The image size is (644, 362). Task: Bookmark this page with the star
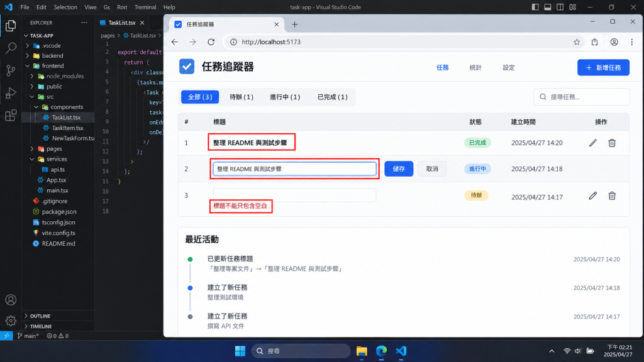point(577,42)
